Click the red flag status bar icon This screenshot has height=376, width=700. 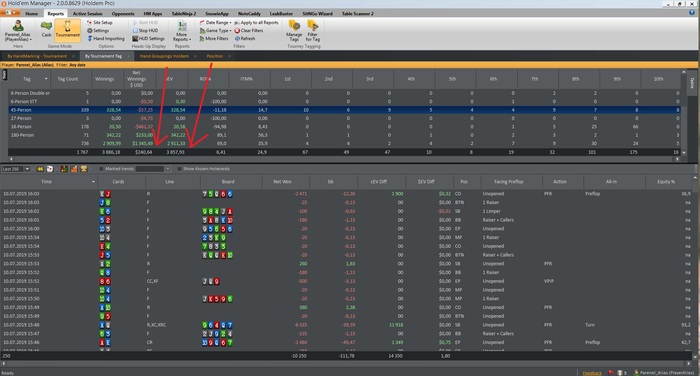[611, 372]
